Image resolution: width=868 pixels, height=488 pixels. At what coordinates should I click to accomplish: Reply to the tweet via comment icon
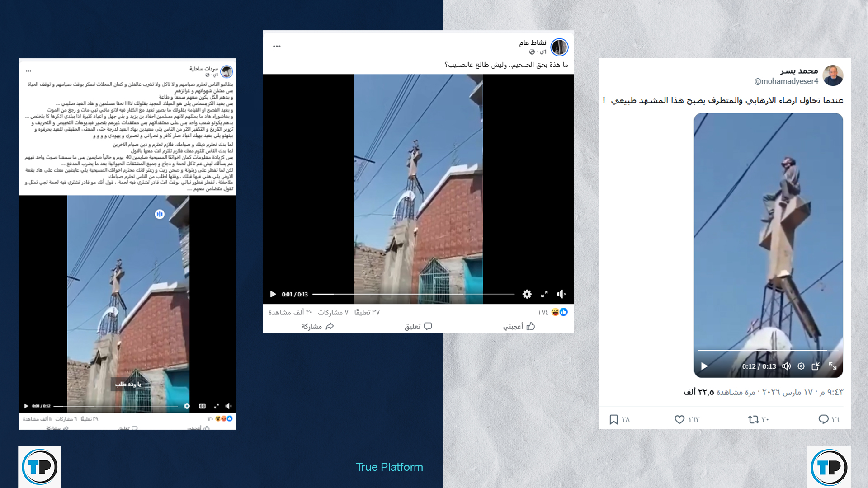tap(823, 419)
